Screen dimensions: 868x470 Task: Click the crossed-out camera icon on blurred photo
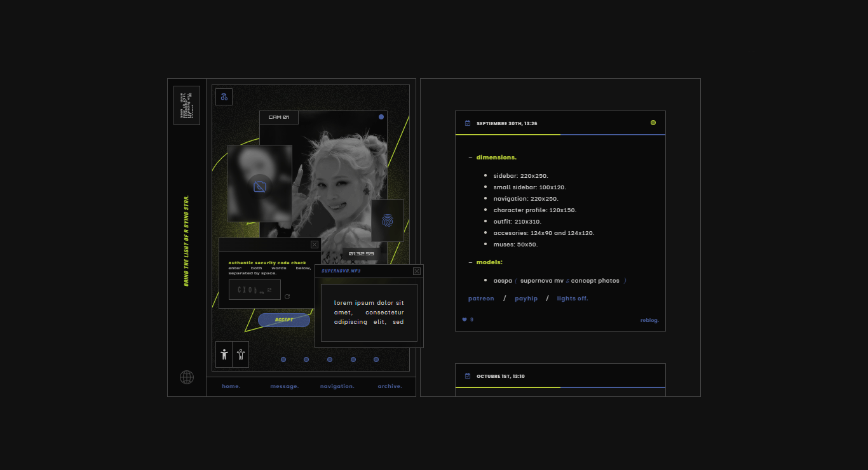[x=260, y=187]
